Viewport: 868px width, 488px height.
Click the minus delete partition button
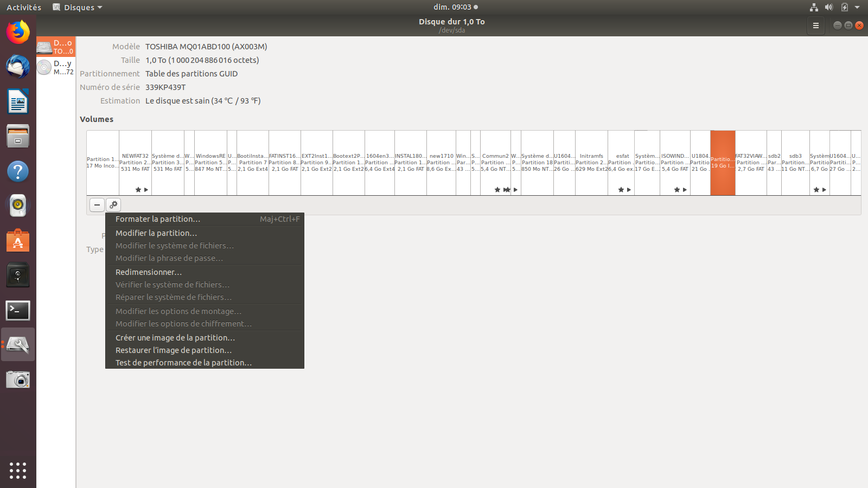pyautogui.click(x=97, y=204)
